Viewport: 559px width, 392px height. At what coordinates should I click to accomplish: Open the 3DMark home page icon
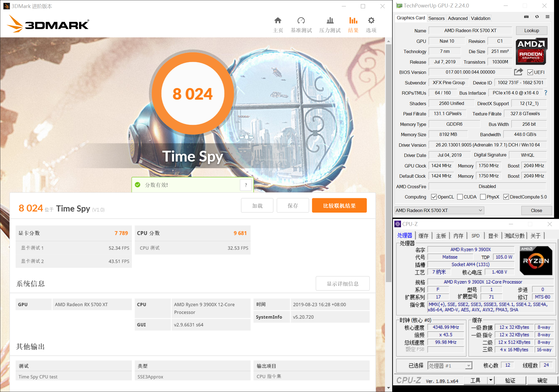pos(278,21)
